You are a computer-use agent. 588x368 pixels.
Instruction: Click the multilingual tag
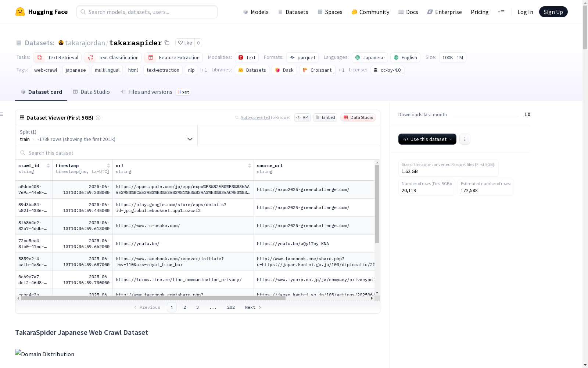[x=107, y=70]
